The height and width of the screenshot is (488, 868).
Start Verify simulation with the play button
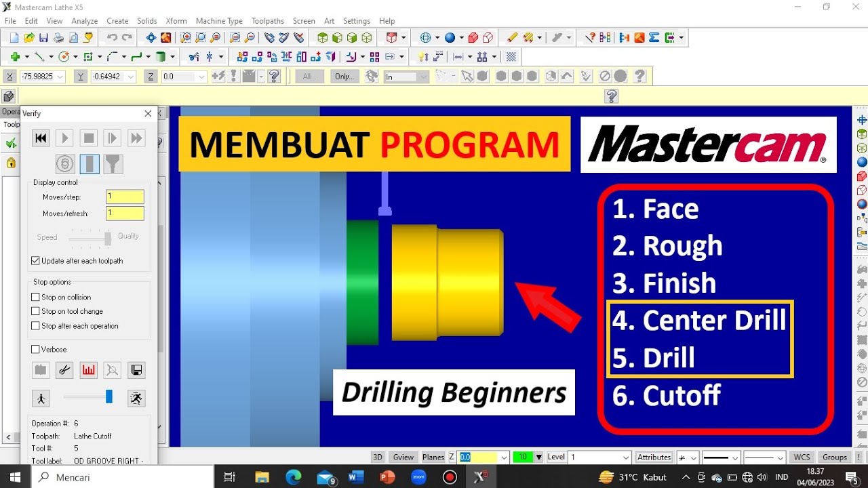64,138
